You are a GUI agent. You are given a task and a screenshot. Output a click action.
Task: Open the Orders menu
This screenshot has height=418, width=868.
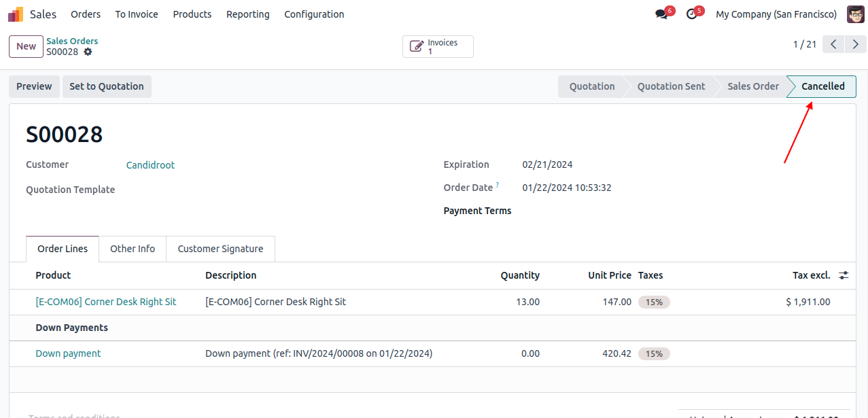[86, 14]
